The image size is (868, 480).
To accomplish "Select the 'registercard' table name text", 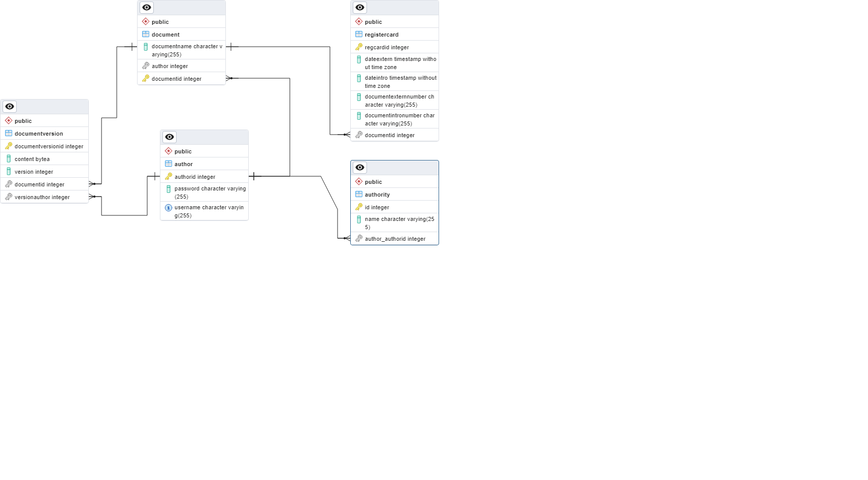I will pos(382,35).
